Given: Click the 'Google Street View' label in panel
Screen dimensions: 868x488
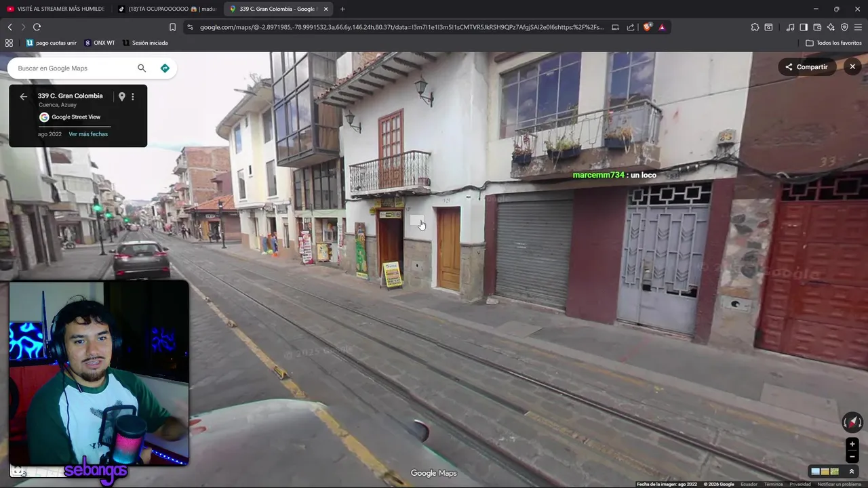Looking at the screenshot, I should point(76,117).
